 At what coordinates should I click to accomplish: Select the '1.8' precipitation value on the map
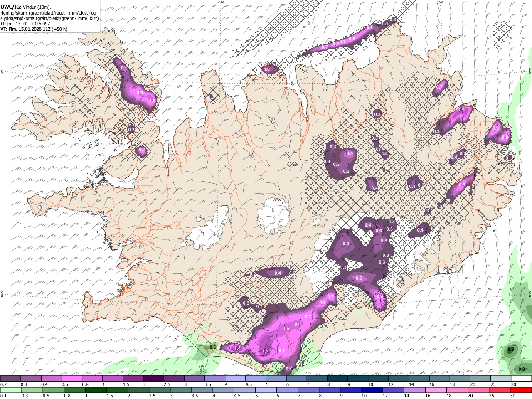tap(238, 348)
